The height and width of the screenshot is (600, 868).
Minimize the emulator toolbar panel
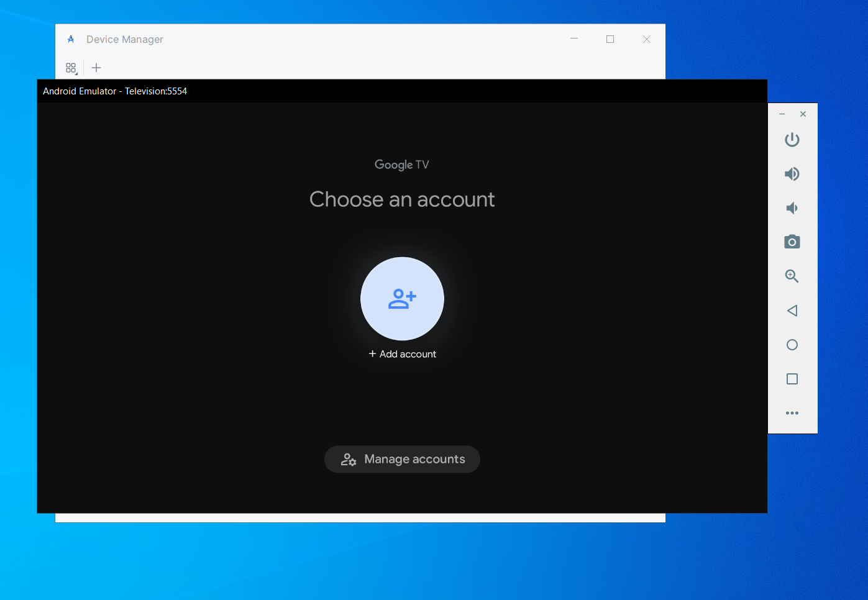click(782, 114)
